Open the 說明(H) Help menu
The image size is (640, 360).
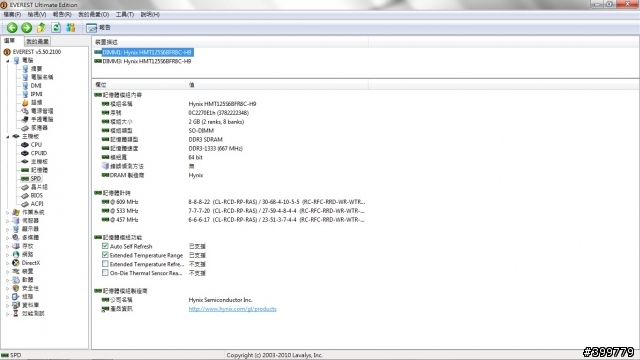click(150, 14)
